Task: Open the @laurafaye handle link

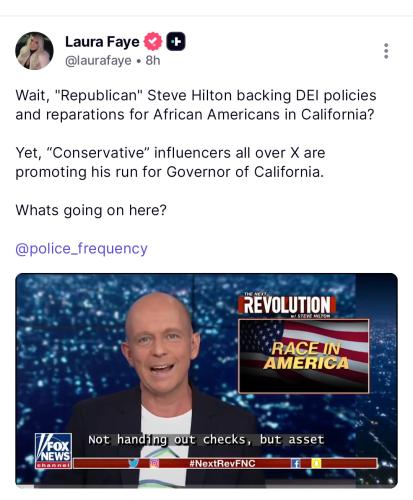Action: (x=98, y=61)
